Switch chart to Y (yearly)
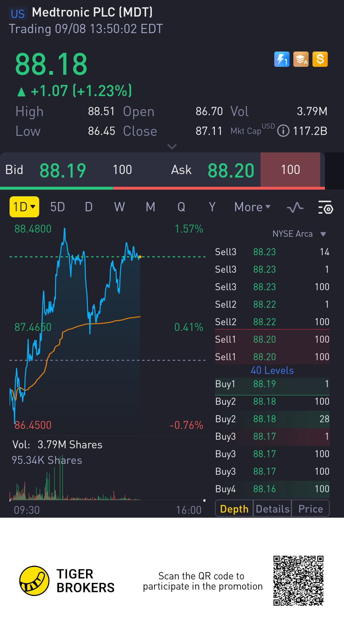344x644 pixels. 212,207
